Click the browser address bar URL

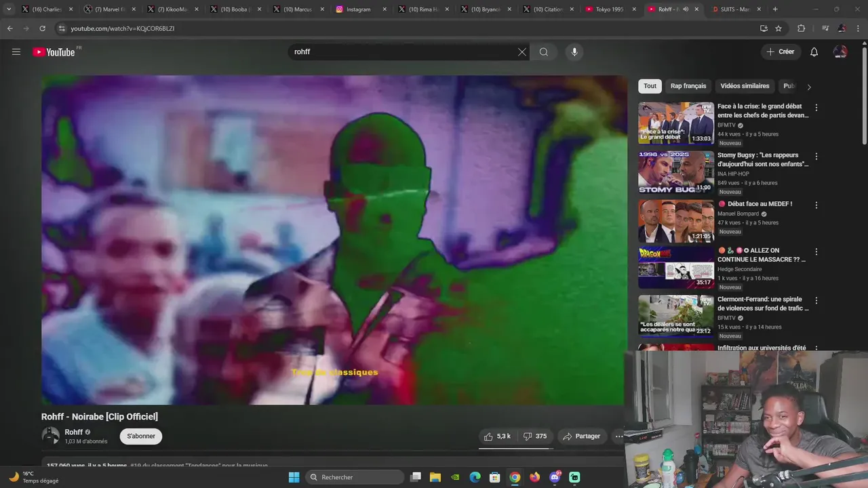122,28
